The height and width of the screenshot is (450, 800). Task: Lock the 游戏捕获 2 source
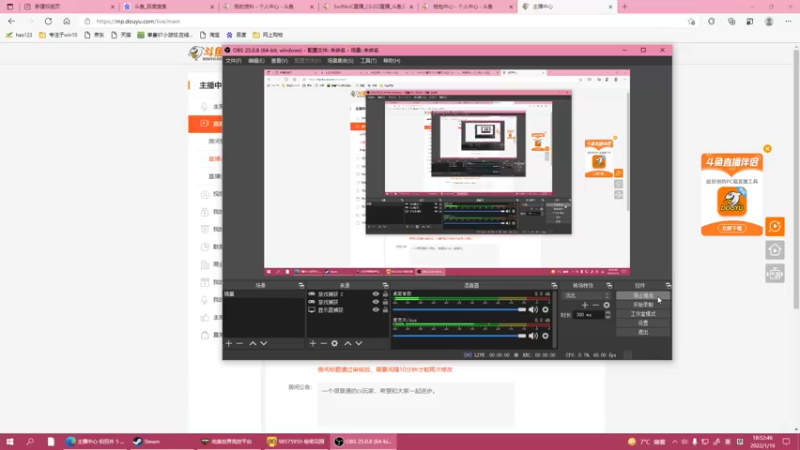pyautogui.click(x=385, y=294)
